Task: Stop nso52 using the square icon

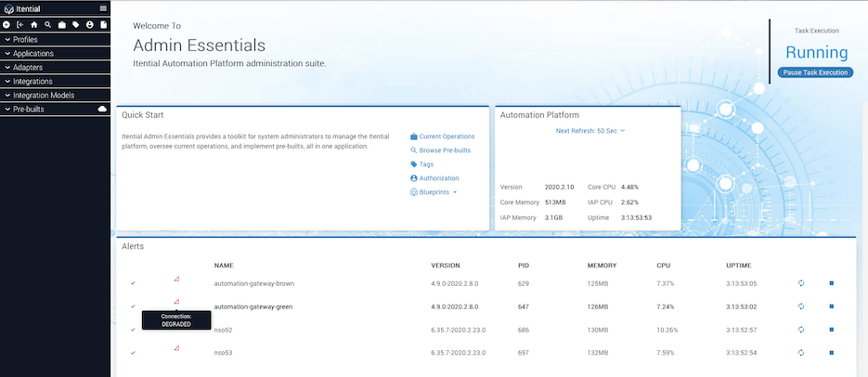Action: [x=832, y=330]
